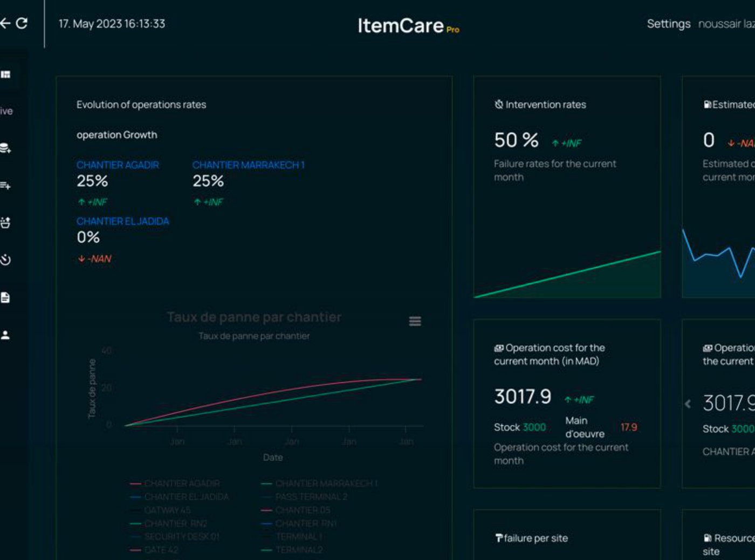This screenshot has width=755, height=560.
Task: Click the left chevron on the cost carousel
Action: coord(688,404)
